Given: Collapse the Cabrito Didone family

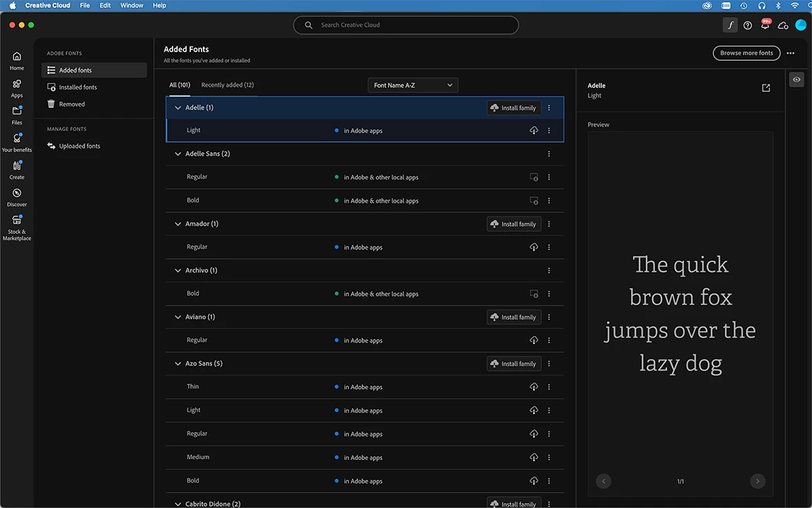Looking at the screenshot, I should coord(178,504).
